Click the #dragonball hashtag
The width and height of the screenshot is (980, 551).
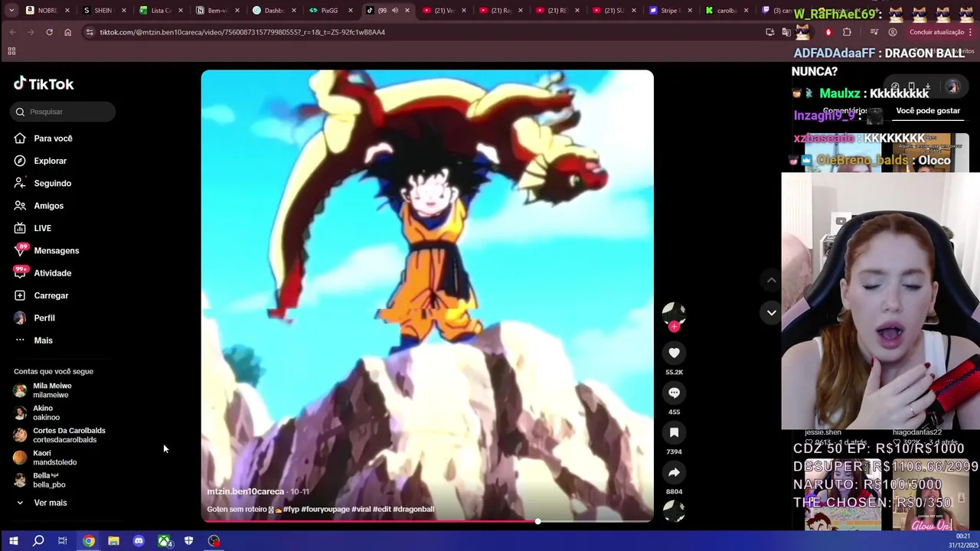(x=413, y=509)
